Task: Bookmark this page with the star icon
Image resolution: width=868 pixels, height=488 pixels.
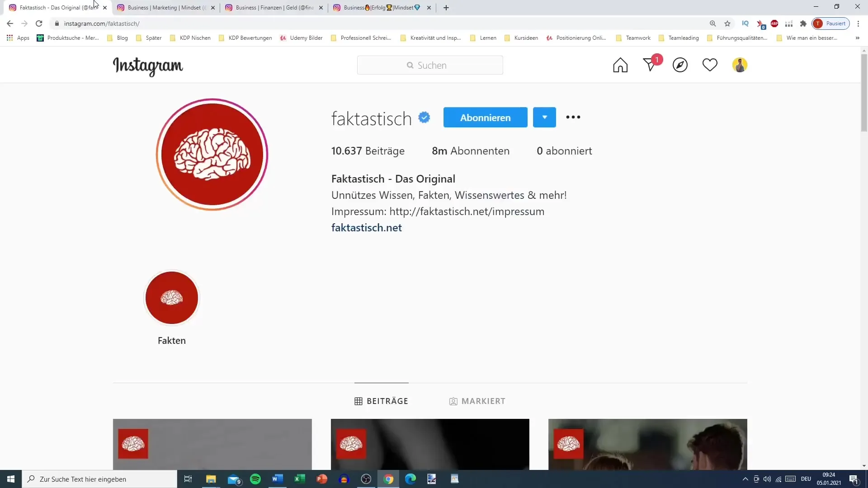Action: 727,23
